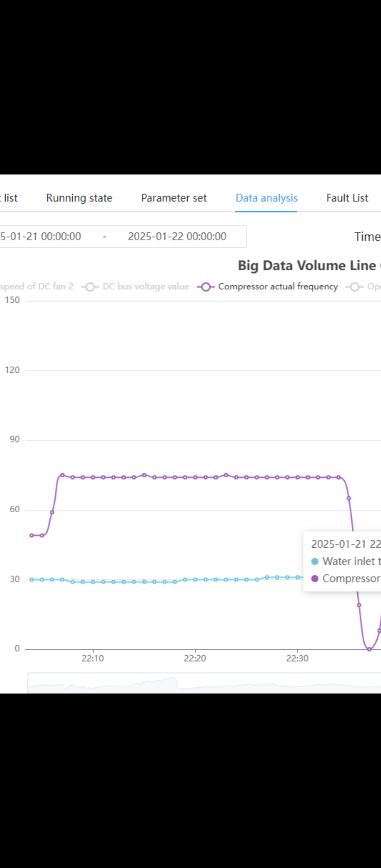Click the 'Big Data Volume Line' chart title
Screen dimensions: 381x868
point(307,265)
